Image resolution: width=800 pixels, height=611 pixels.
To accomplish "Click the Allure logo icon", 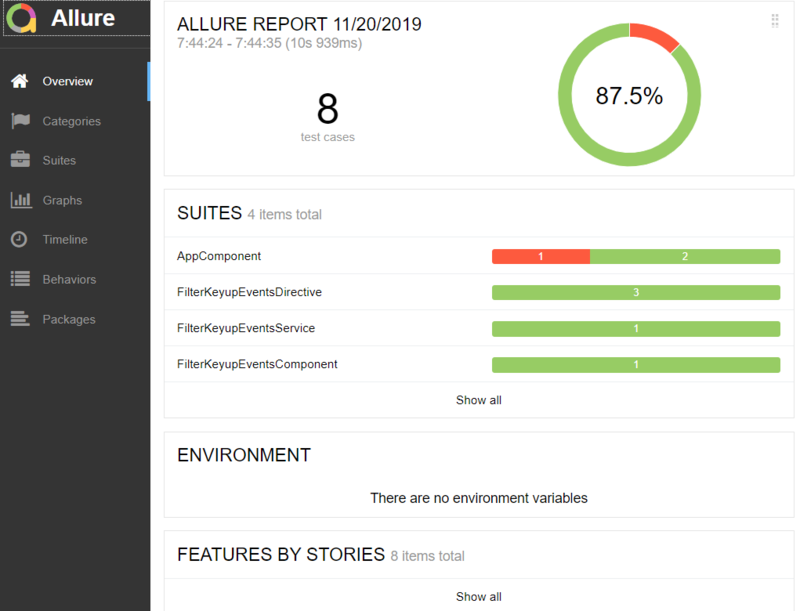I will coord(21,18).
